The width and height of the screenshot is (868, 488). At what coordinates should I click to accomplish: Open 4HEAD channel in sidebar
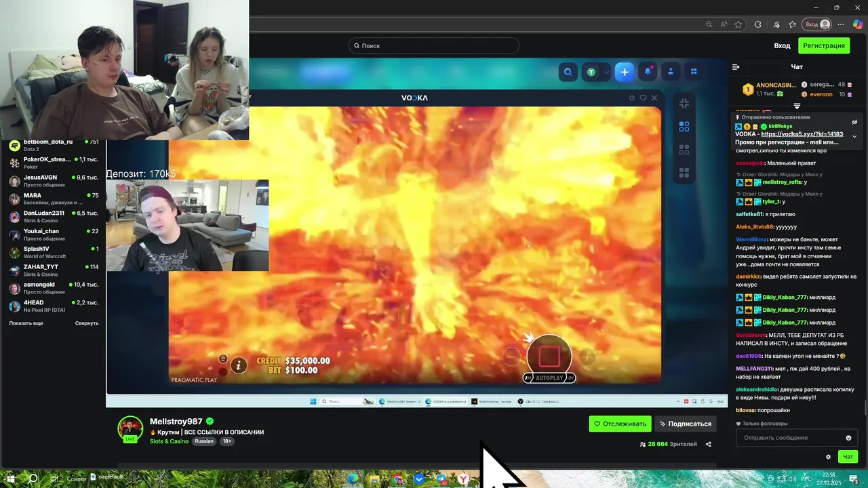pyautogui.click(x=54, y=306)
